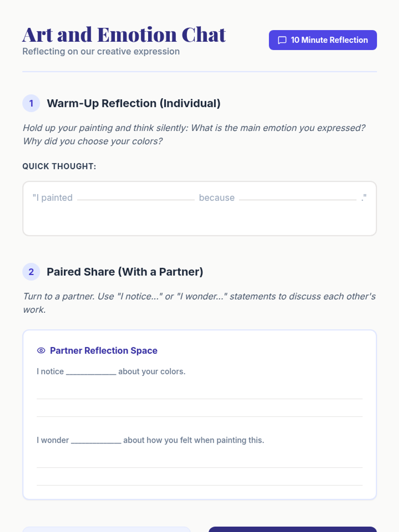Click last writing line in Partner Reflection Space
Viewport: 399px width, 532px height.
coord(199,485)
